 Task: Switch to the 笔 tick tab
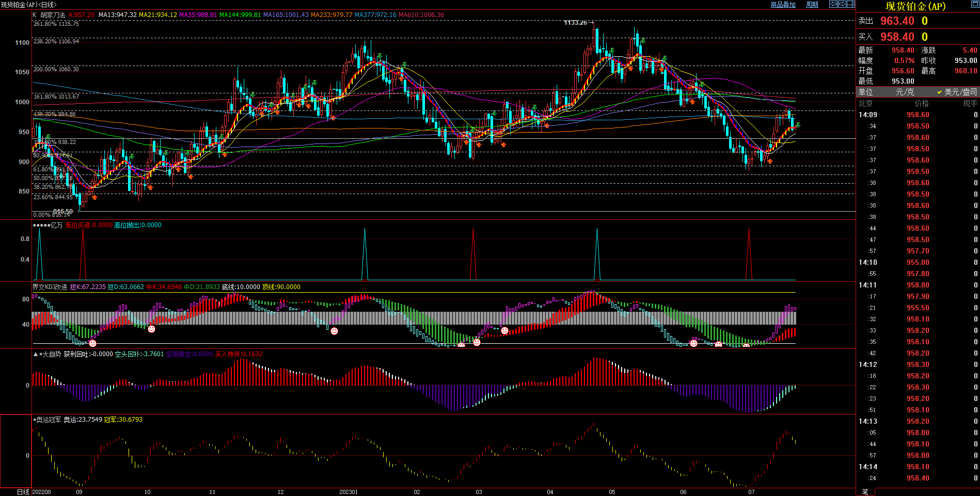tap(865, 492)
